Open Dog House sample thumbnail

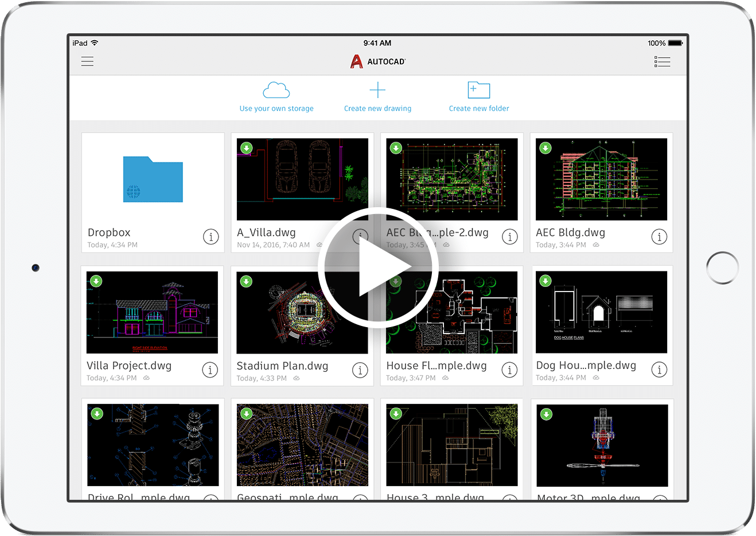[x=601, y=312]
